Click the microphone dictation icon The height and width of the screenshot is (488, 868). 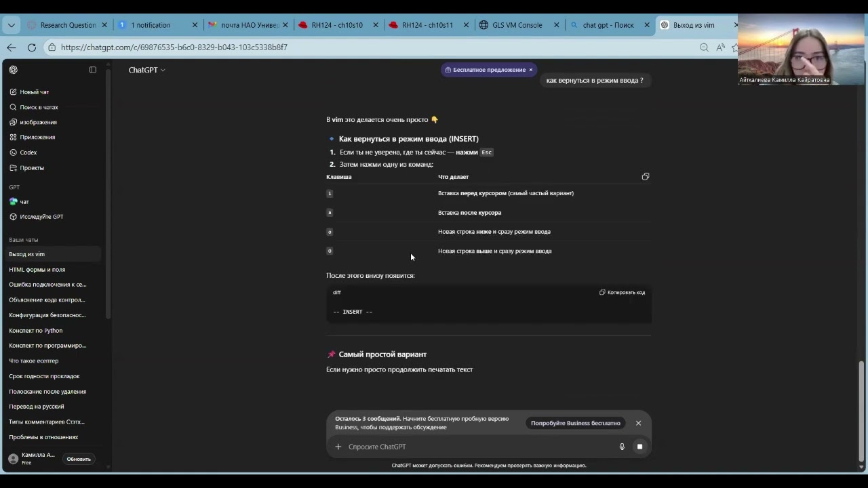[622, 447]
